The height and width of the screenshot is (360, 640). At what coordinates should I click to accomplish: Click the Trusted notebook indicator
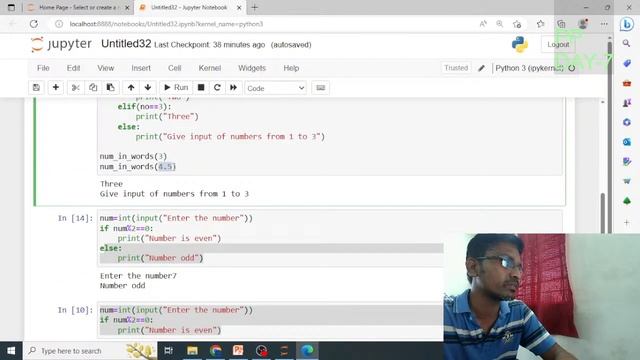(456, 68)
